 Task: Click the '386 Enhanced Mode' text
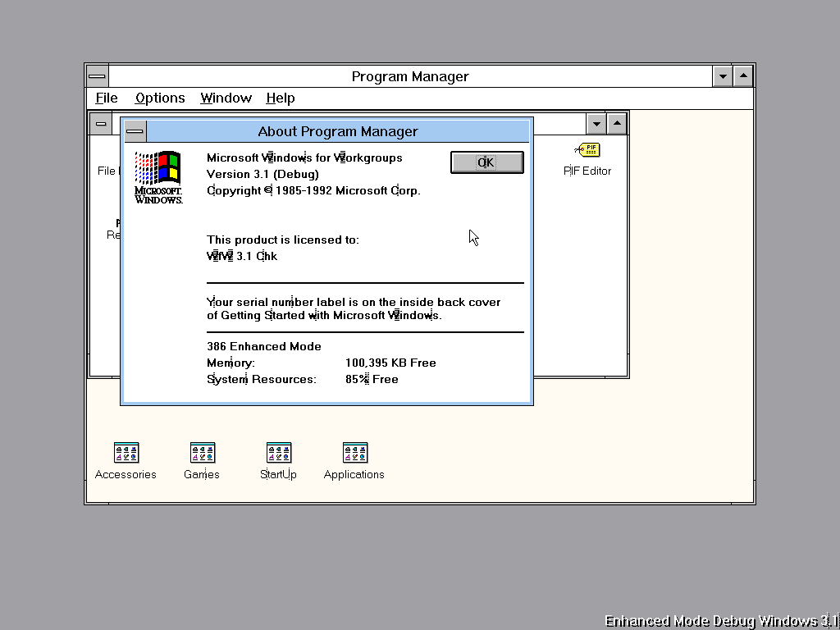tap(264, 347)
